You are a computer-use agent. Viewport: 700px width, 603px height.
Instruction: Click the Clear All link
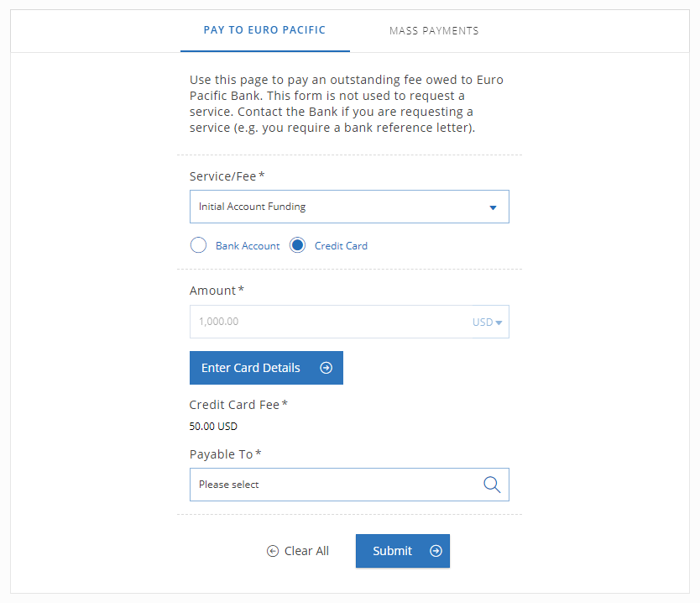(x=298, y=551)
